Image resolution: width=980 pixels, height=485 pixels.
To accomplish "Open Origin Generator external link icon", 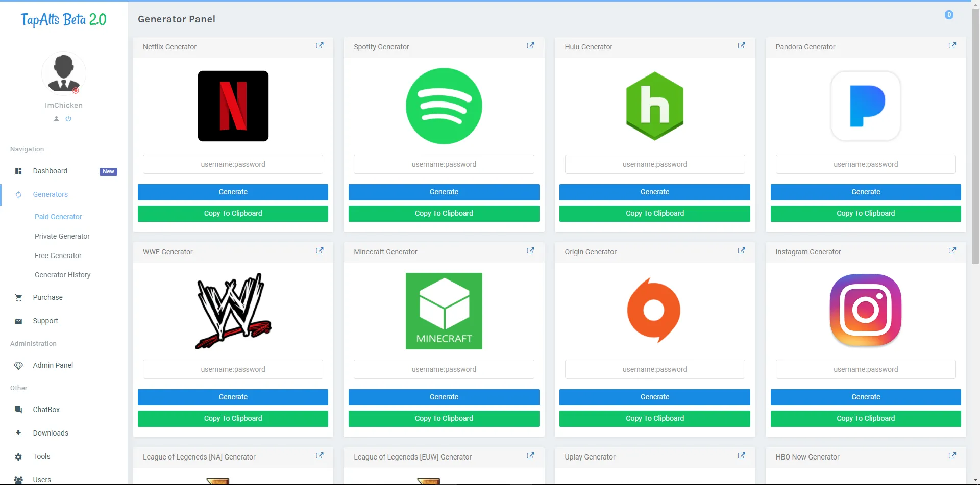I will [x=742, y=250].
